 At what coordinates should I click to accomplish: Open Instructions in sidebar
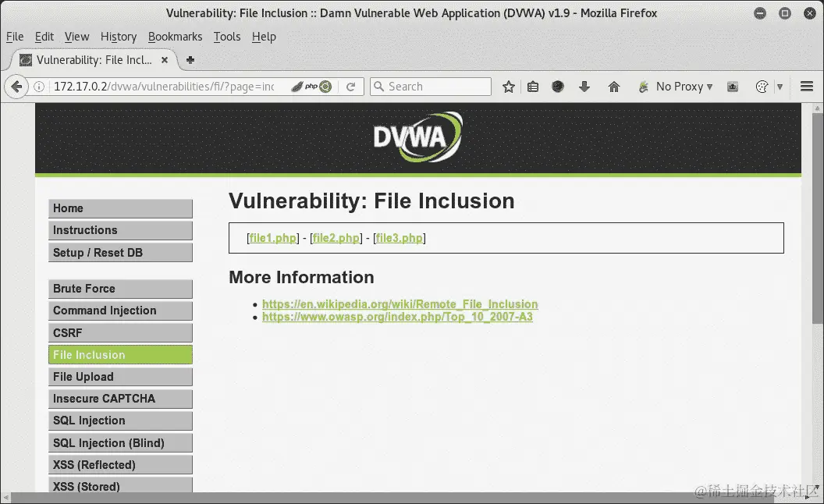pyautogui.click(x=120, y=230)
